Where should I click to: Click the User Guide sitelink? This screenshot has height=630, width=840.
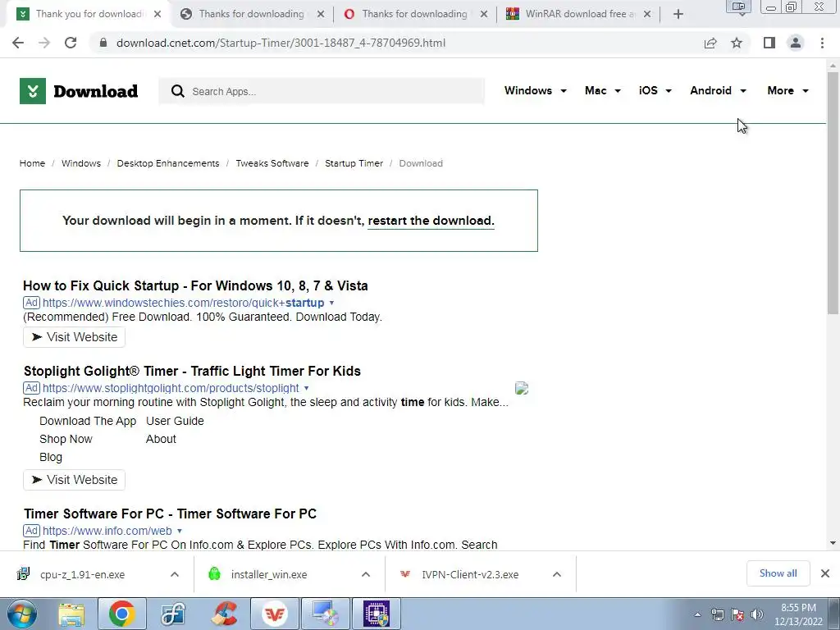pyautogui.click(x=176, y=421)
